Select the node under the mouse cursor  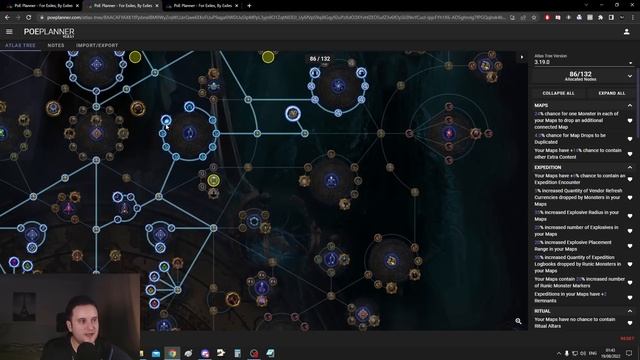[x=166, y=120]
